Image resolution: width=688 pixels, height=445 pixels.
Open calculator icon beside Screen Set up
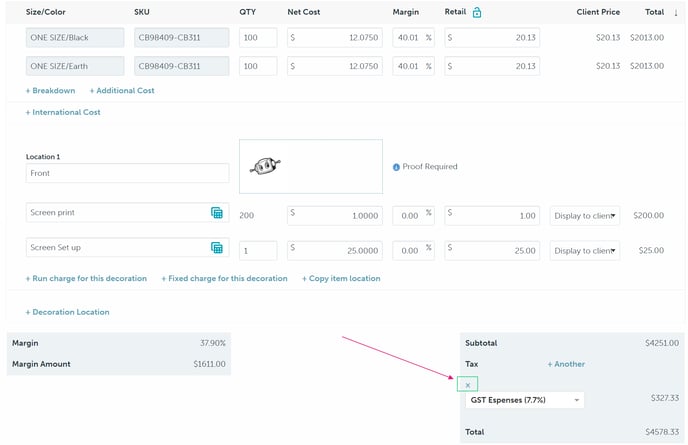tap(217, 248)
